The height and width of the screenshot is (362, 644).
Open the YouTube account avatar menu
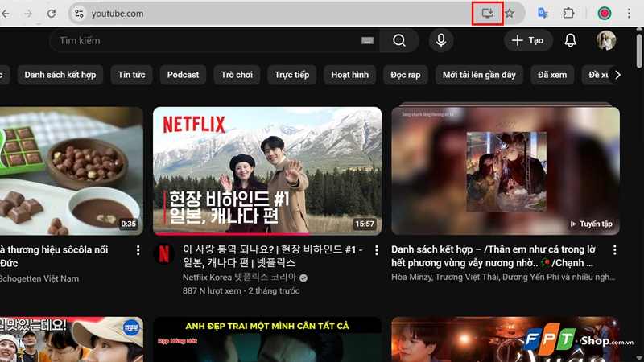pyautogui.click(x=606, y=40)
